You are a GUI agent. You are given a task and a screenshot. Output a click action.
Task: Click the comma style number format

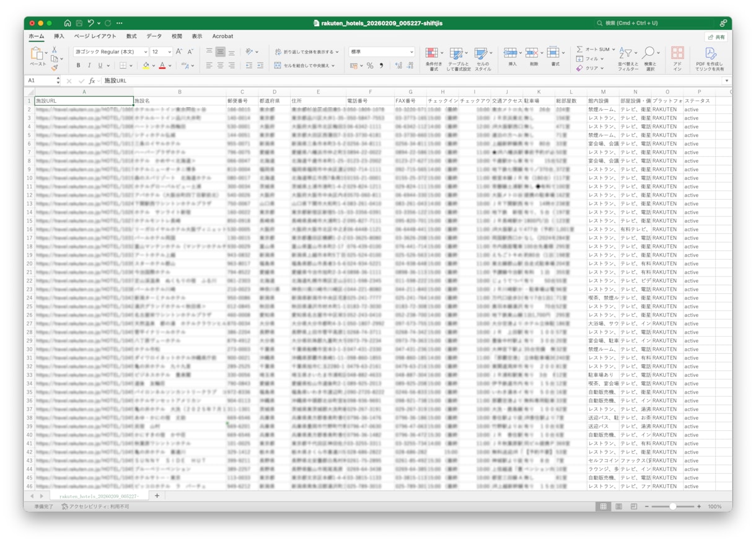(381, 65)
